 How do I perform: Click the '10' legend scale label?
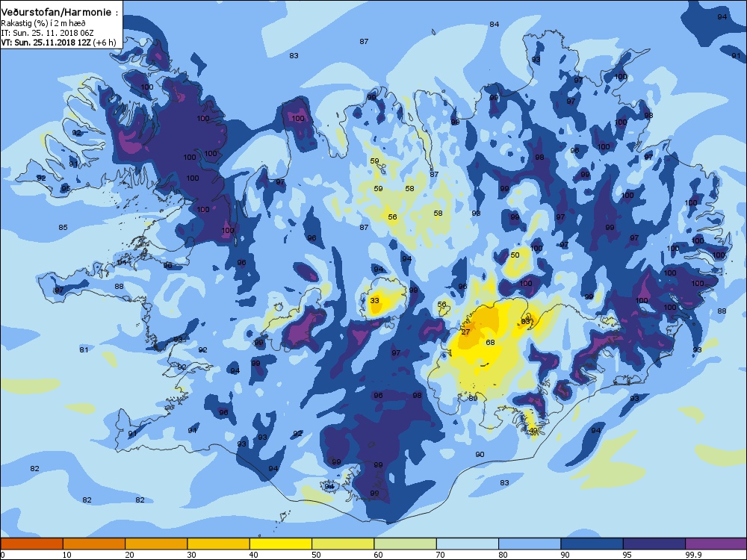pos(67,555)
